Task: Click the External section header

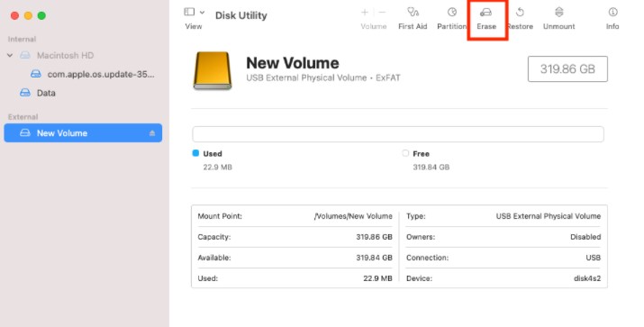Action: 23,117
